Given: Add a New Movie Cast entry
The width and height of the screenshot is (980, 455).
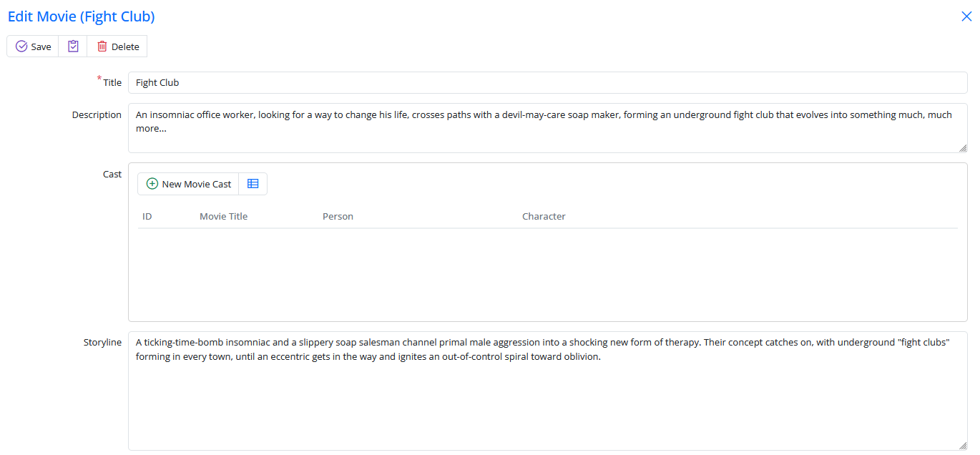Looking at the screenshot, I should (x=189, y=184).
